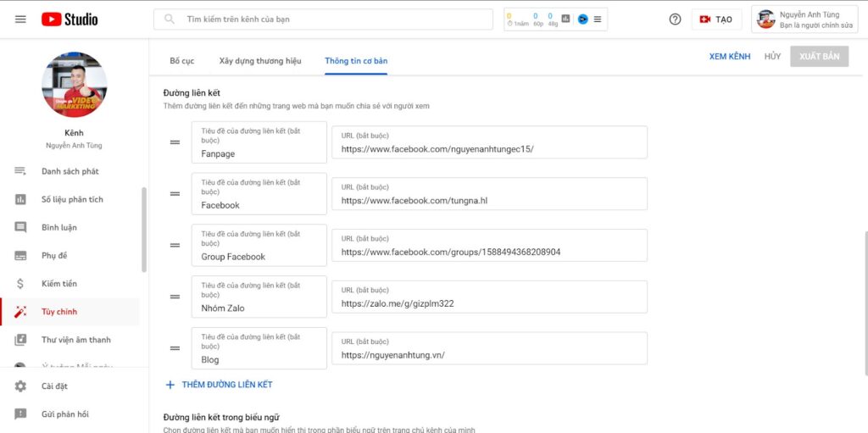
Task: Click the subtitles icon beside Phụ đề
Action: 20,256
